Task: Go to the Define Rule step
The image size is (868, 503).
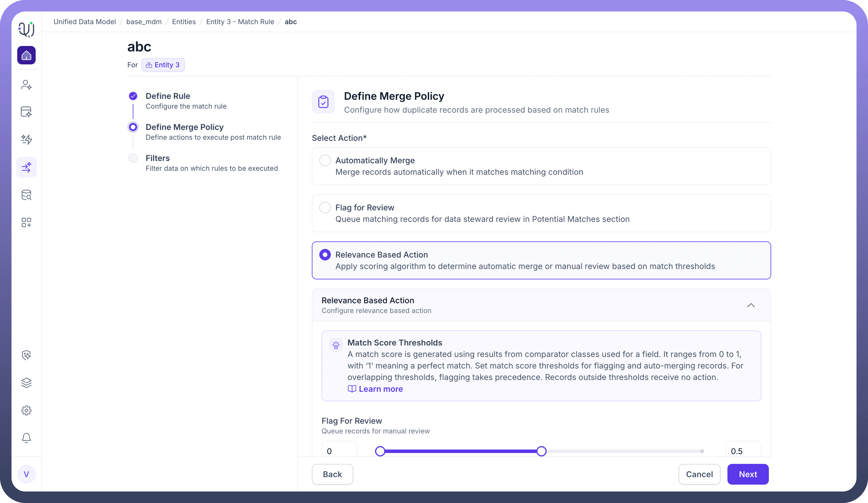Action: click(x=168, y=96)
